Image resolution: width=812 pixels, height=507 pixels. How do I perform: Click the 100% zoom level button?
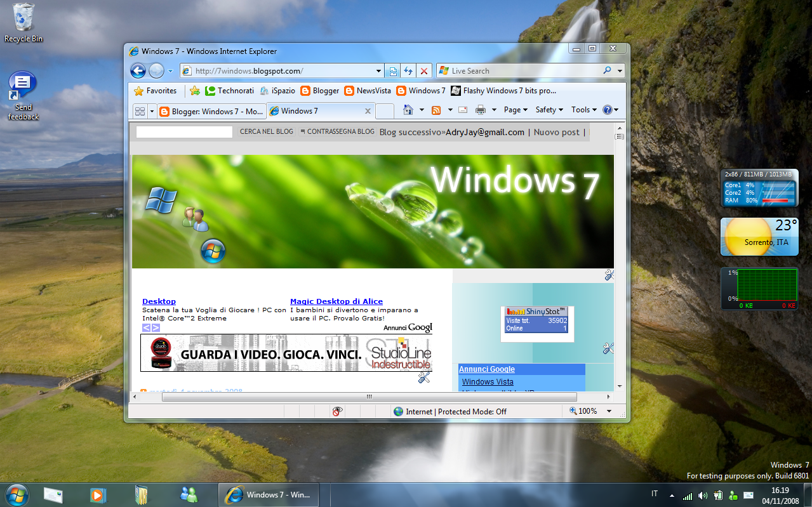pyautogui.click(x=583, y=411)
